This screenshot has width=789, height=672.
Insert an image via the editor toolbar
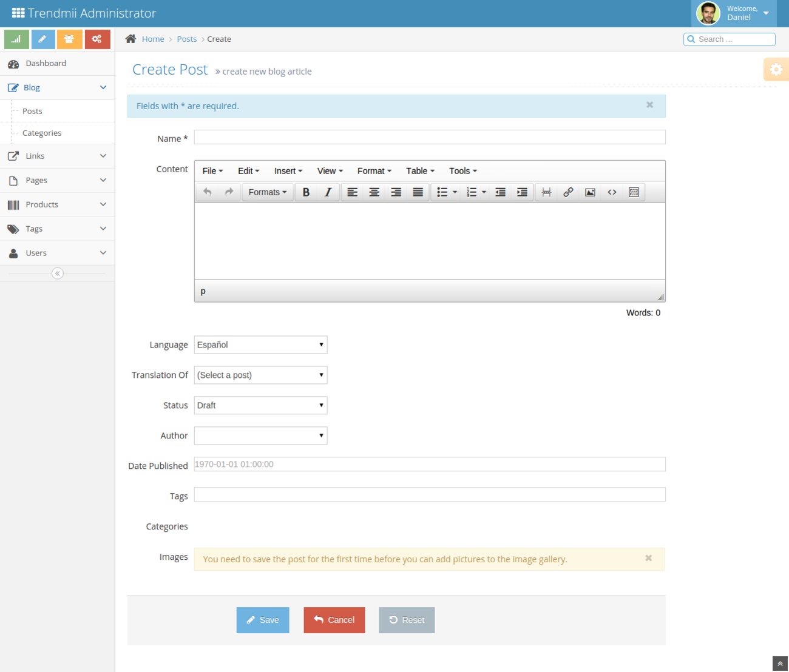point(590,192)
